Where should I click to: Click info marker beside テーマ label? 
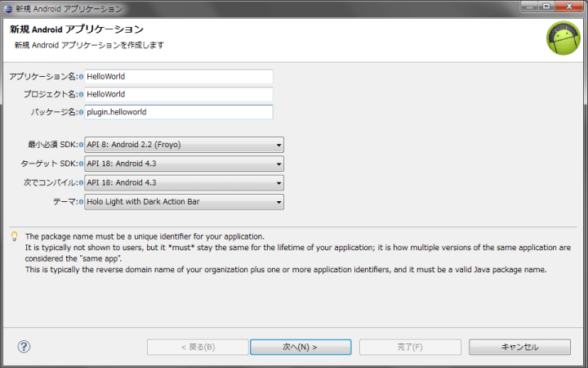pyautogui.click(x=81, y=202)
